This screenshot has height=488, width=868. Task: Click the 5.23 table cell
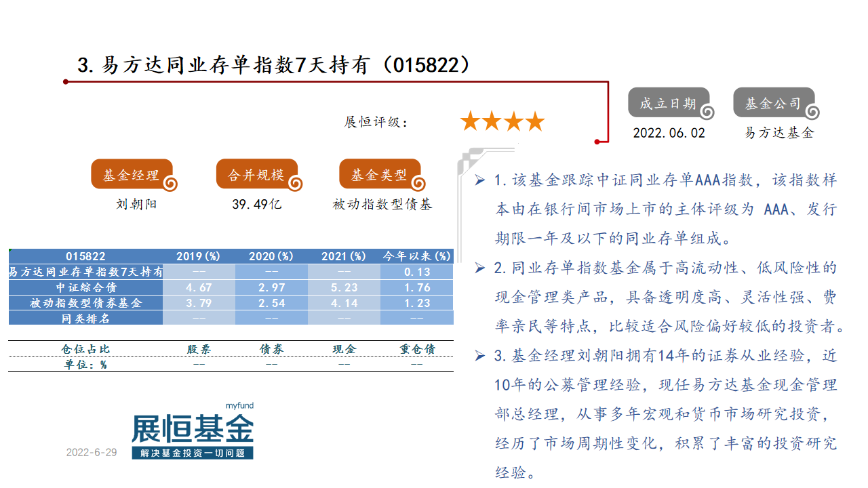click(344, 287)
